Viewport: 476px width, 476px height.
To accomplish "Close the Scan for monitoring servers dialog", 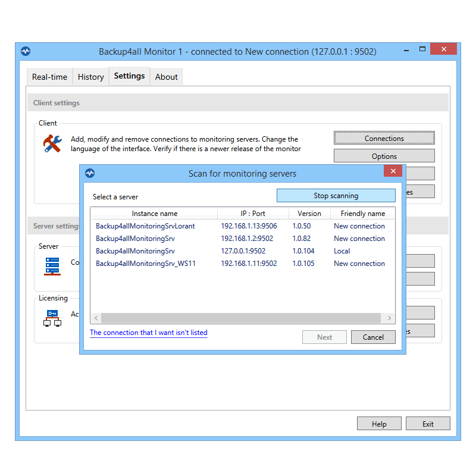I will (x=393, y=172).
